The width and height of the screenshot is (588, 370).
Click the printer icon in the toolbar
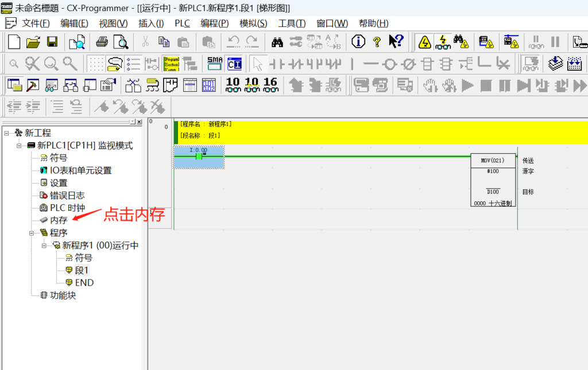click(x=102, y=42)
